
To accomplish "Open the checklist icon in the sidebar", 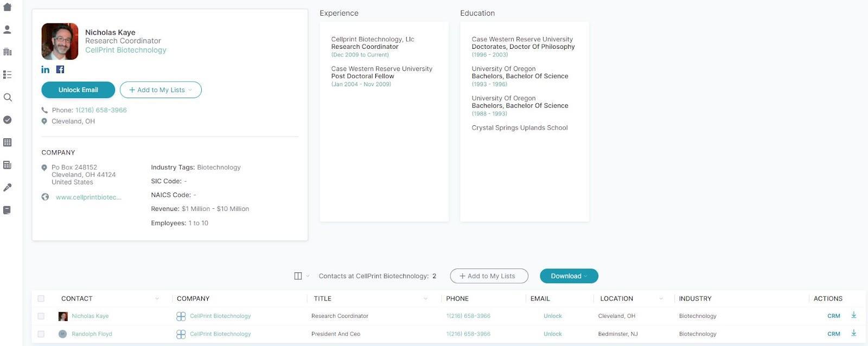I will 8,75.
